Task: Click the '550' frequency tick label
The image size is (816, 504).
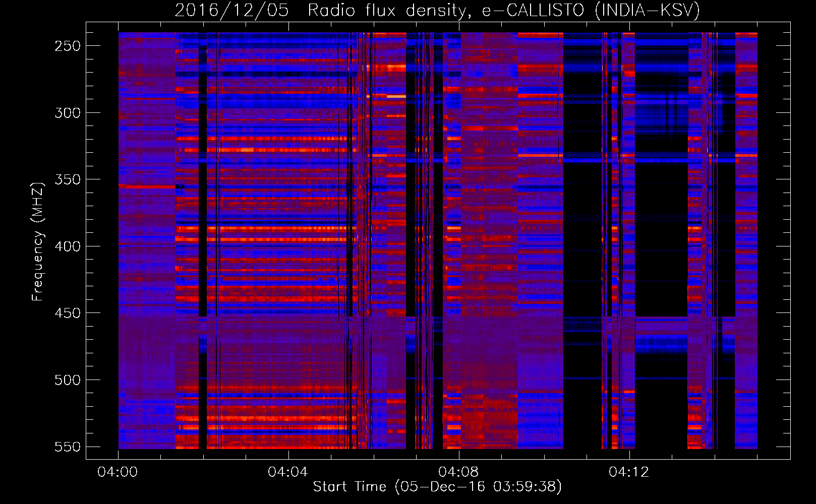Action: point(68,447)
